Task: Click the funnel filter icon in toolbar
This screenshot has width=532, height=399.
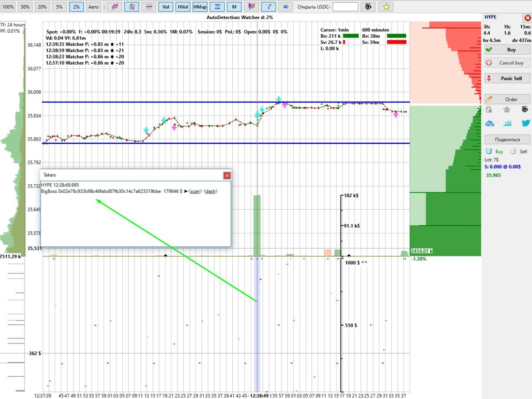Action: 269,7
